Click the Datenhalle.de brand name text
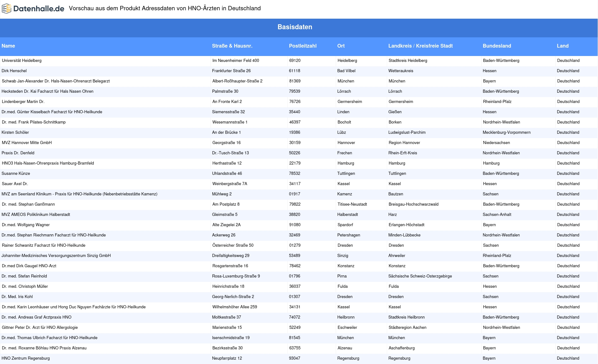The height and width of the screenshot is (364, 598). pyautogui.click(x=39, y=9)
